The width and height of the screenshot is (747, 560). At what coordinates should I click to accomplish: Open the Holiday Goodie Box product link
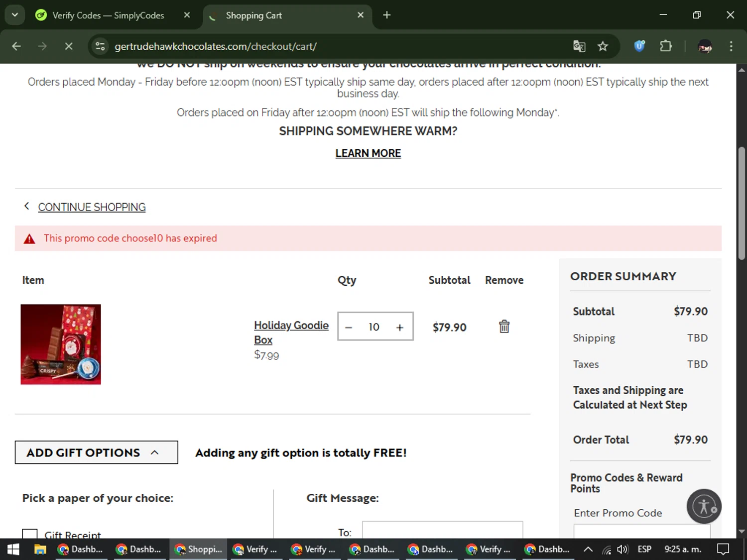coord(291,333)
